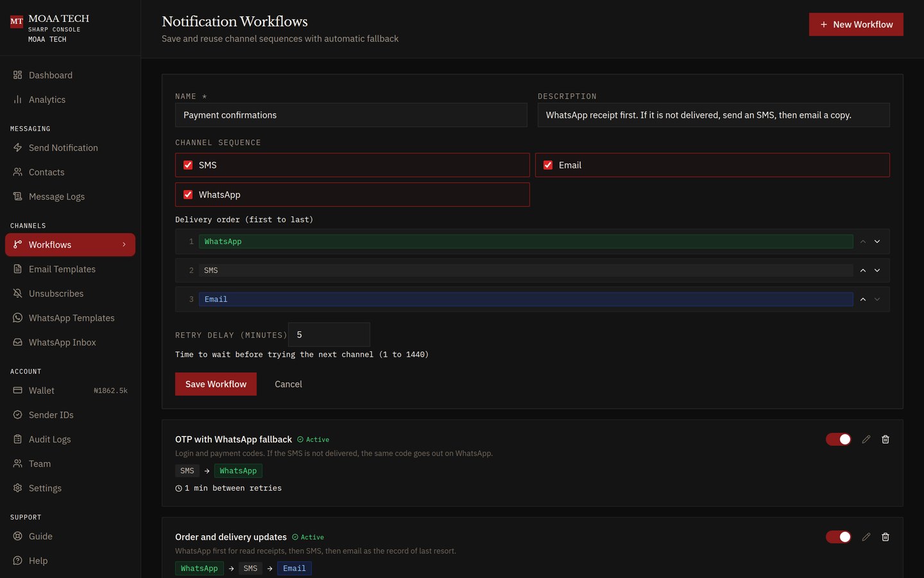This screenshot has width=924, height=578.
Task: Click the Settings gear icon
Action: tap(17, 488)
